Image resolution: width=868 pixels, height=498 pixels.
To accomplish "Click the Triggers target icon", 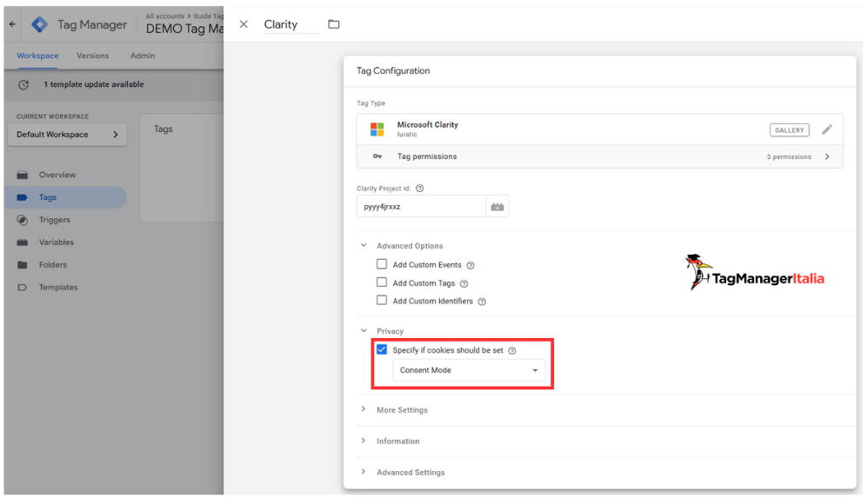I will coord(22,220).
